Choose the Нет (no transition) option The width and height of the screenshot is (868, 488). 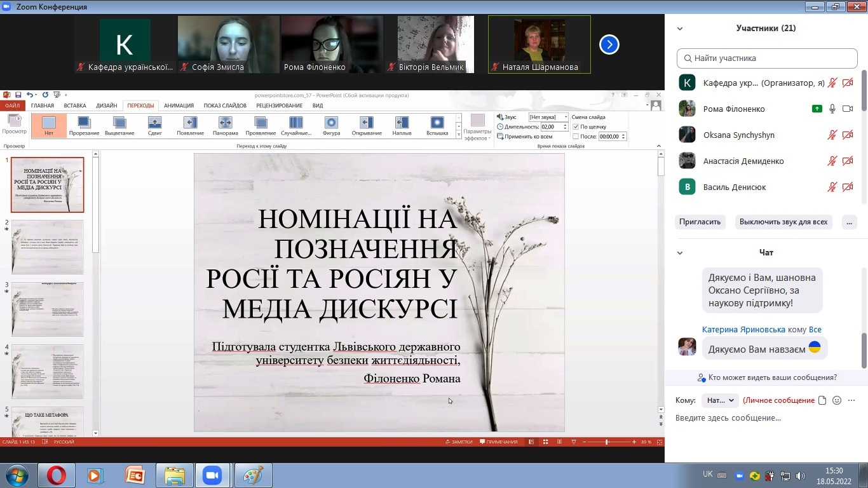[49, 125]
